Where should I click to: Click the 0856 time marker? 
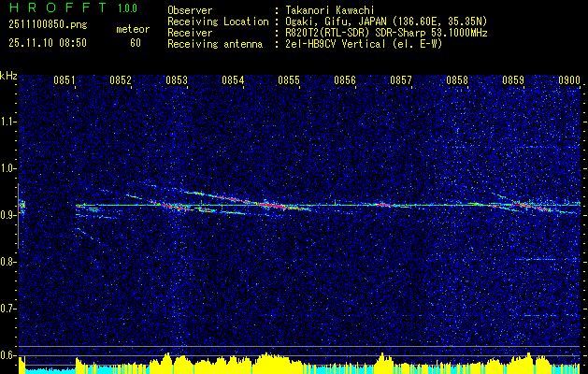(x=345, y=80)
